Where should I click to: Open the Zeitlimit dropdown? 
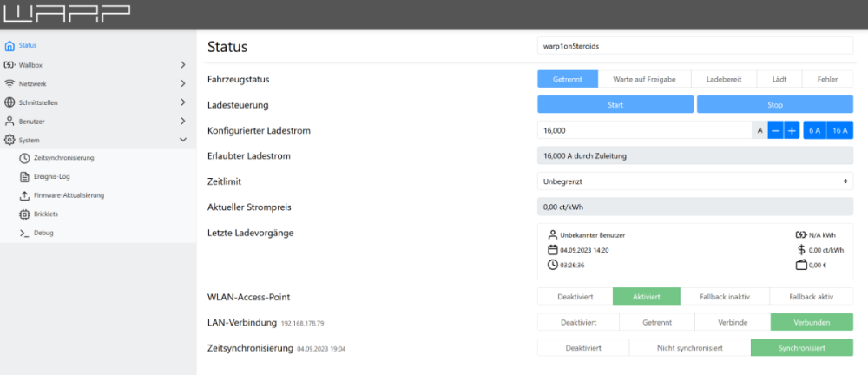pos(694,181)
